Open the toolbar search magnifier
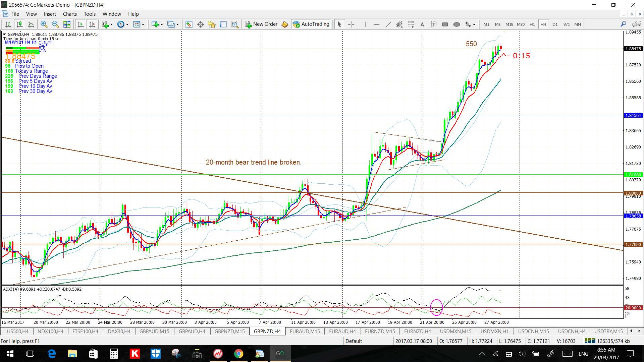Viewport: 644px width, 362px height. tap(623, 24)
